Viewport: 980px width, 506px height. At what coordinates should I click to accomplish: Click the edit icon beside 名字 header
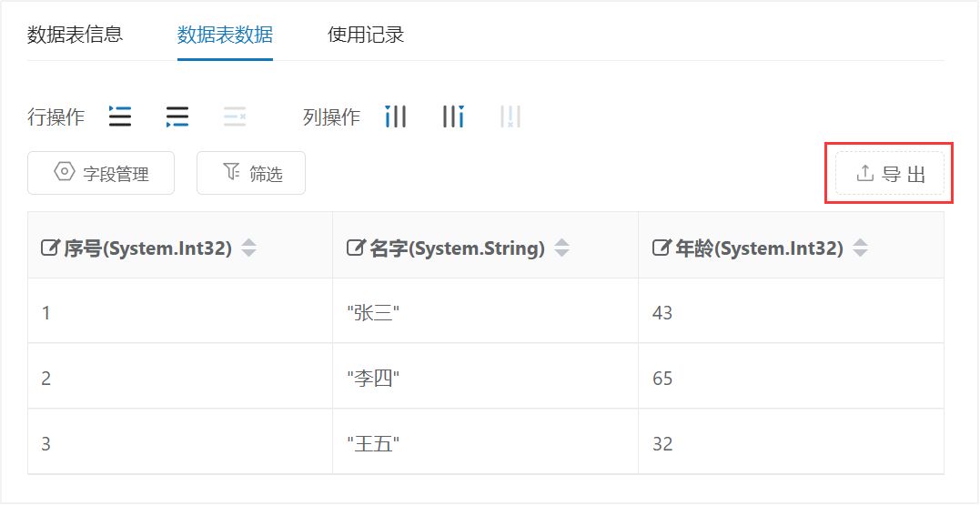(357, 248)
